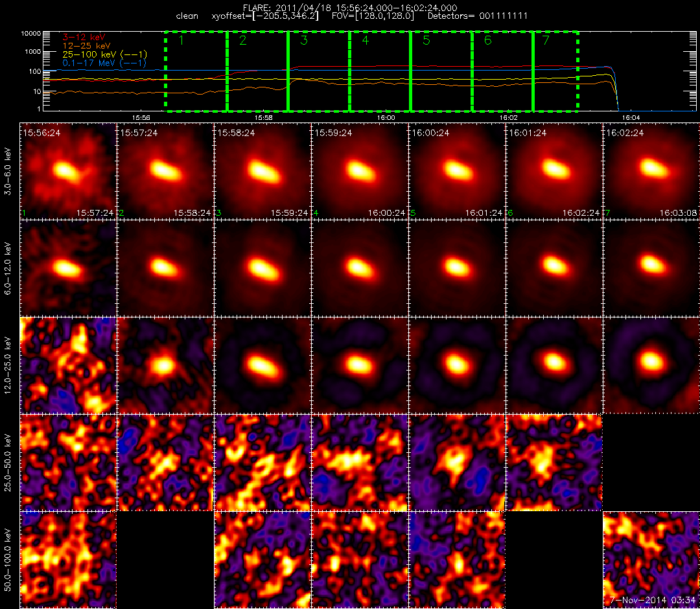Select the noisy 12.0-25.0 keV image for interval 1
Screen dimensions: 700x609
click(x=68, y=365)
